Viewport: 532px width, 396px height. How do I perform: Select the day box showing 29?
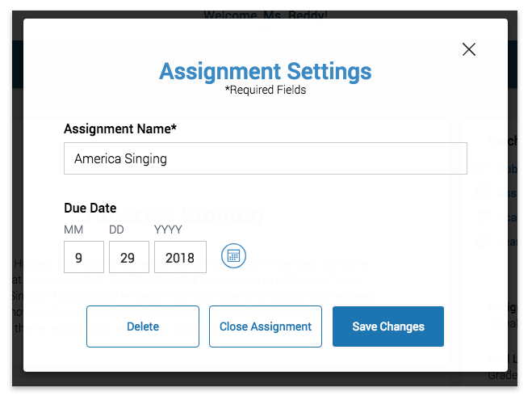pos(129,257)
